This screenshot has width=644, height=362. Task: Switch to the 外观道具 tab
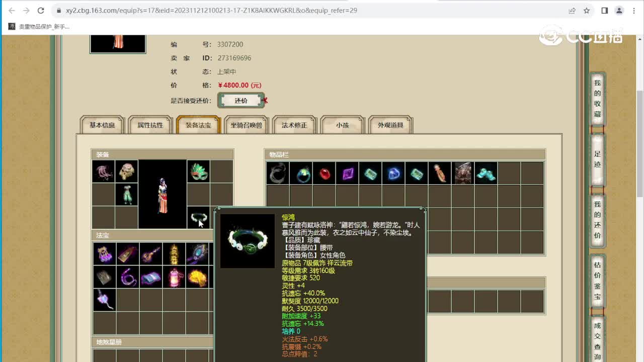(391, 125)
